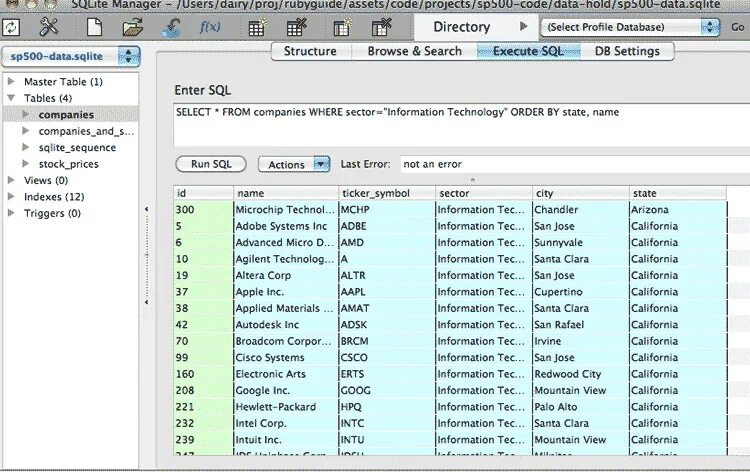Viewport: 750px width, 472px height.
Task: Expand the Master Table (1) node
Action: pos(11,81)
